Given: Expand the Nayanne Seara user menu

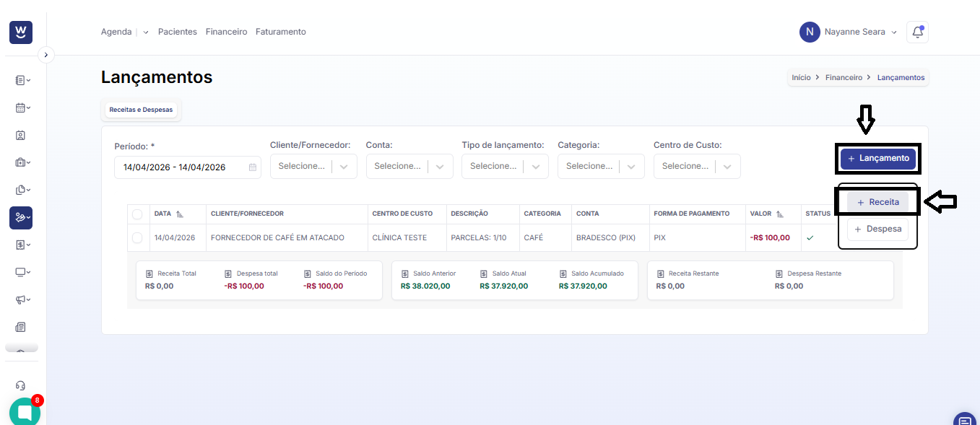Looking at the screenshot, I should point(894,32).
